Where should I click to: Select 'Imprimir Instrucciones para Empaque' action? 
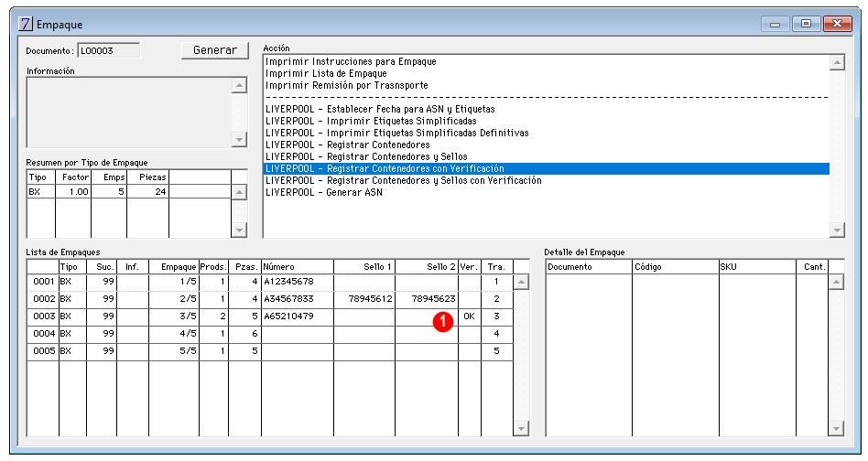tap(546, 61)
